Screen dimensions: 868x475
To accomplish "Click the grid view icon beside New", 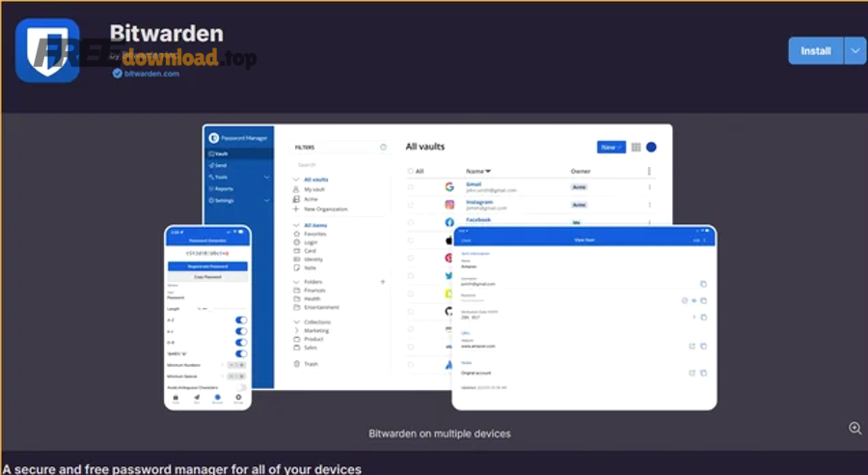I will click(636, 147).
